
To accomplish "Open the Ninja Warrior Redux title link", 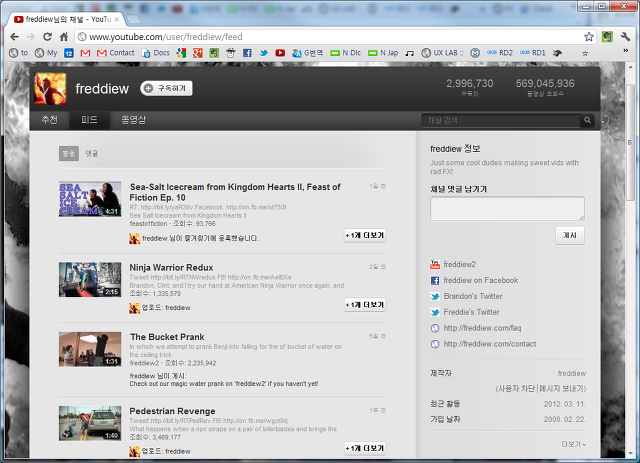I will click(x=171, y=267).
